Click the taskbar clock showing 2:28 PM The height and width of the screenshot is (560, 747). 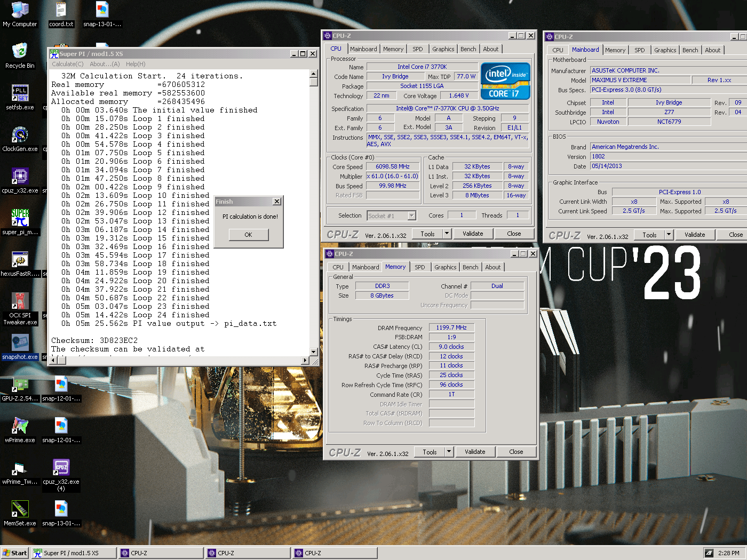tap(728, 553)
